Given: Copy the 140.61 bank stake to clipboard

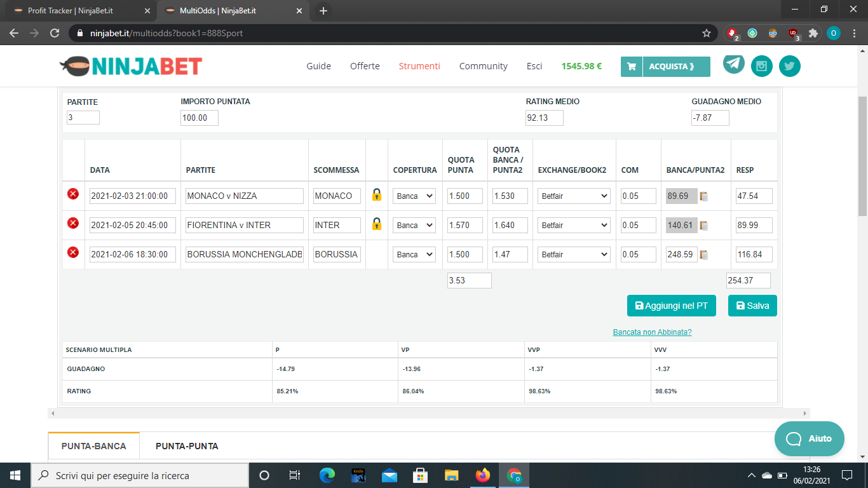Looking at the screenshot, I should 704,226.
